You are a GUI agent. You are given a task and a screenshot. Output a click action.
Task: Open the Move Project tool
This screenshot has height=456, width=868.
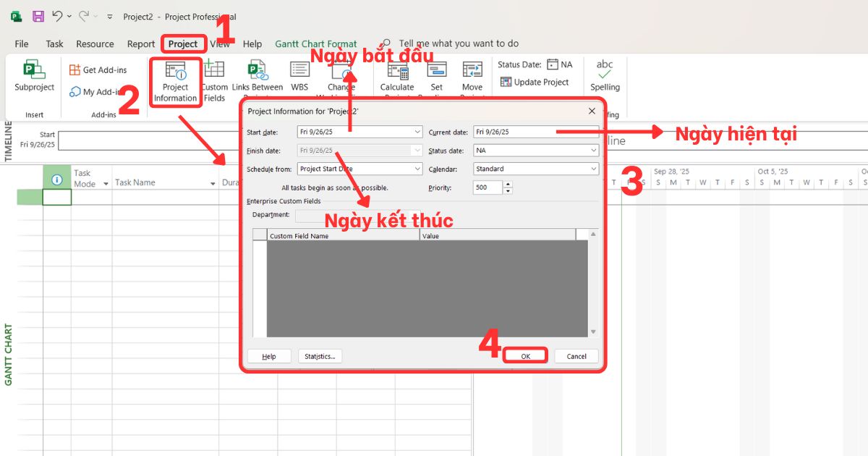[x=472, y=75]
